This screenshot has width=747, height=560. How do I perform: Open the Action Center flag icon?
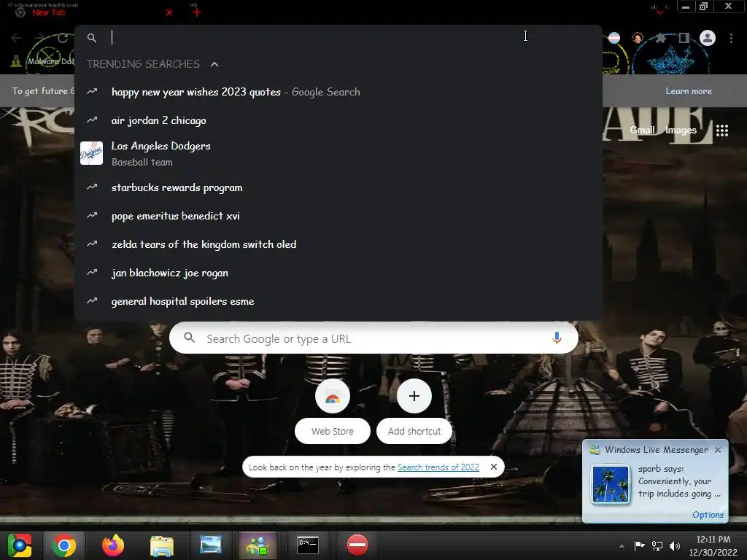coord(639,545)
